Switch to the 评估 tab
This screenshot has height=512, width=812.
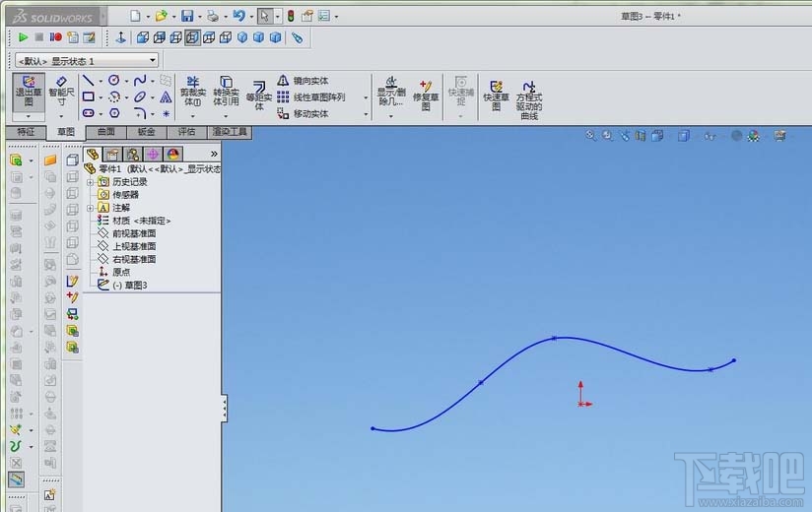point(187,132)
